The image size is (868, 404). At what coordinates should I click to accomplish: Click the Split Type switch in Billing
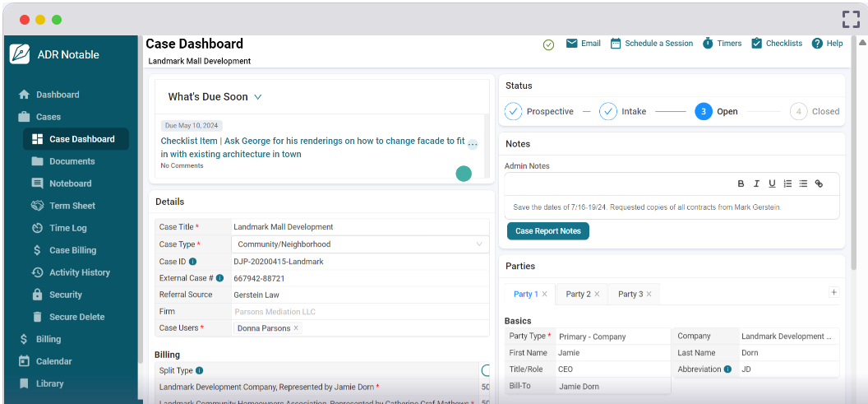point(486,371)
